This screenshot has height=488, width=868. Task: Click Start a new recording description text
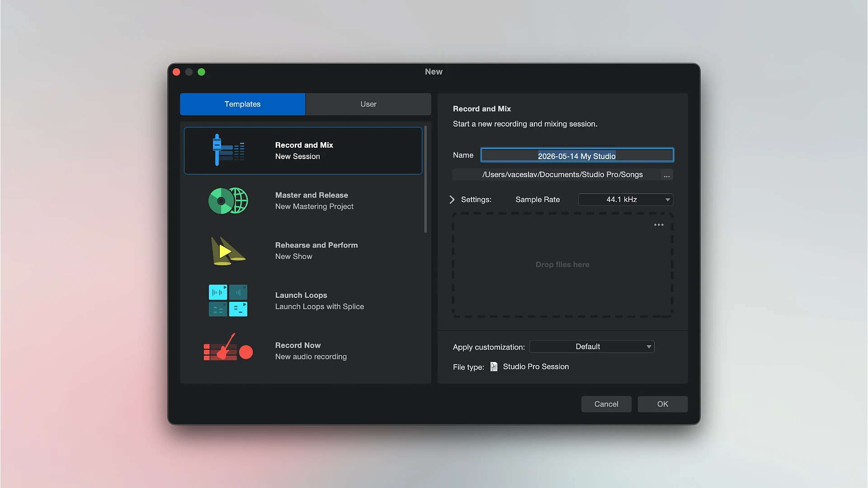pyautogui.click(x=525, y=124)
